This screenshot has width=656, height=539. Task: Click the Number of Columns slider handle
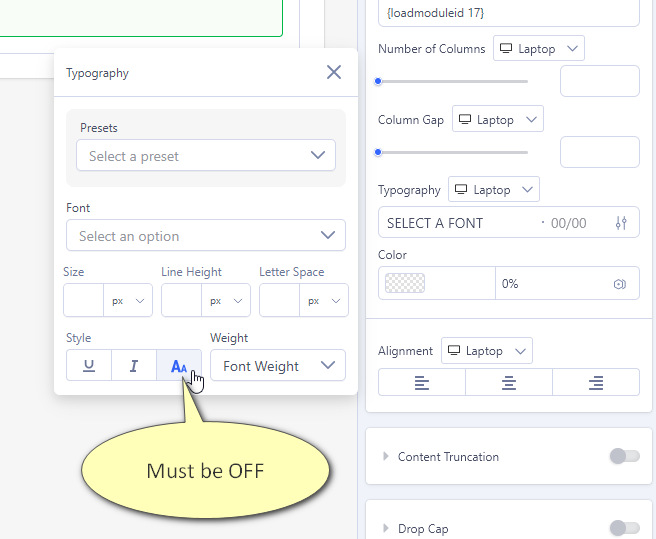[378, 81]
